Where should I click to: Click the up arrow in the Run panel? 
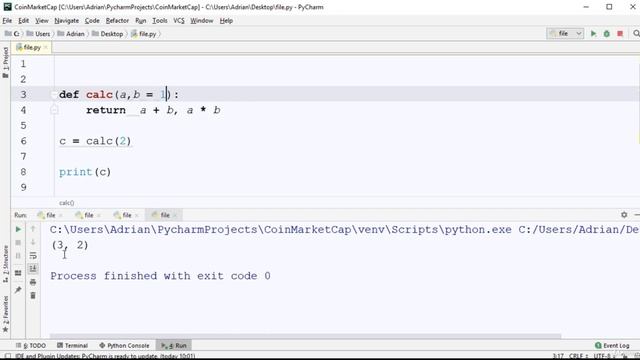click(33, 229)
